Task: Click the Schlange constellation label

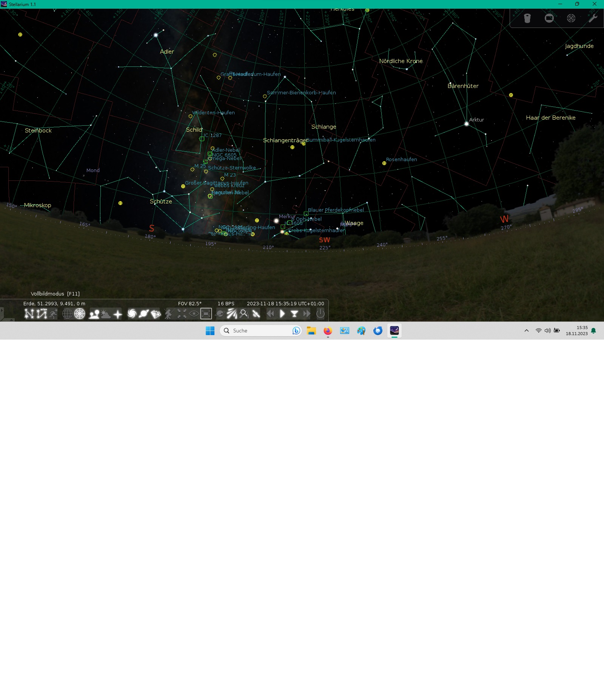Action: [x=324, y=127]
